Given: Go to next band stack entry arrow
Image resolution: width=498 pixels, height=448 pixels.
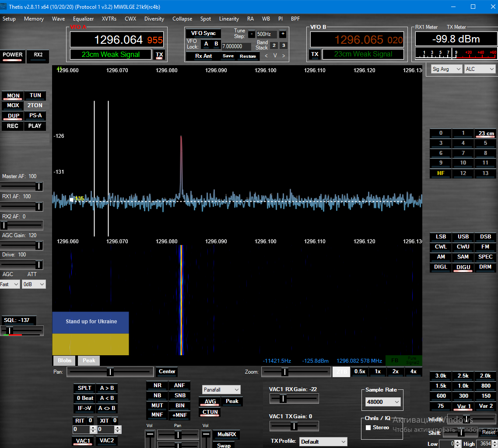Looking at the screenshot, I should (x=284, y=56).
